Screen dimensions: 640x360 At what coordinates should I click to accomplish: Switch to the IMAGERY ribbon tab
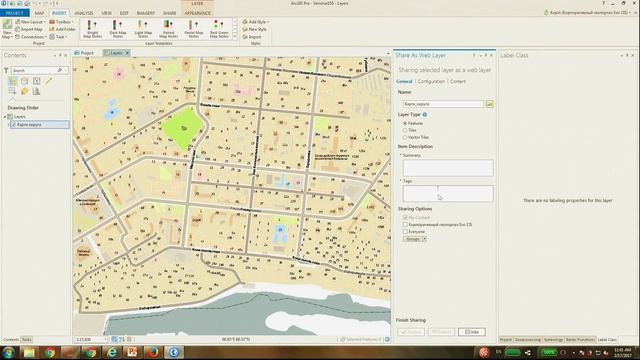(x=146, y=13)
